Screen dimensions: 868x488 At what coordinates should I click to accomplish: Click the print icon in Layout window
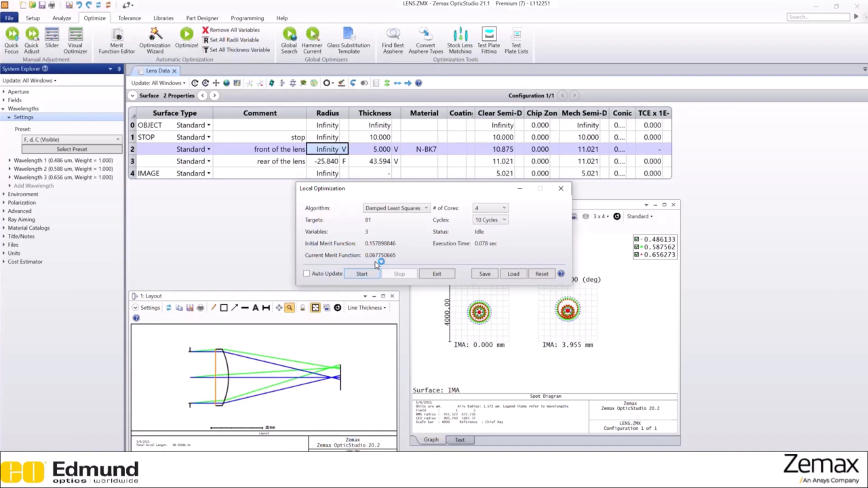tap(200, 308)
